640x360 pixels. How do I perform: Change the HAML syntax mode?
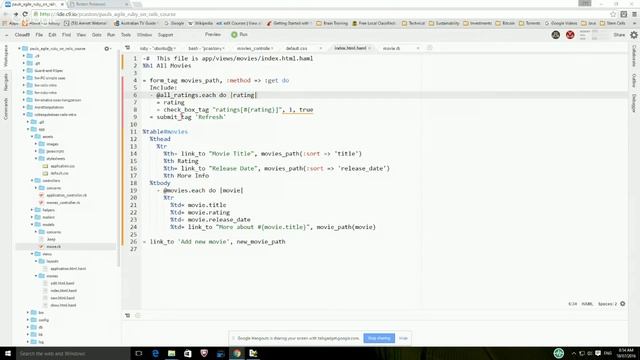pos(587,304)
